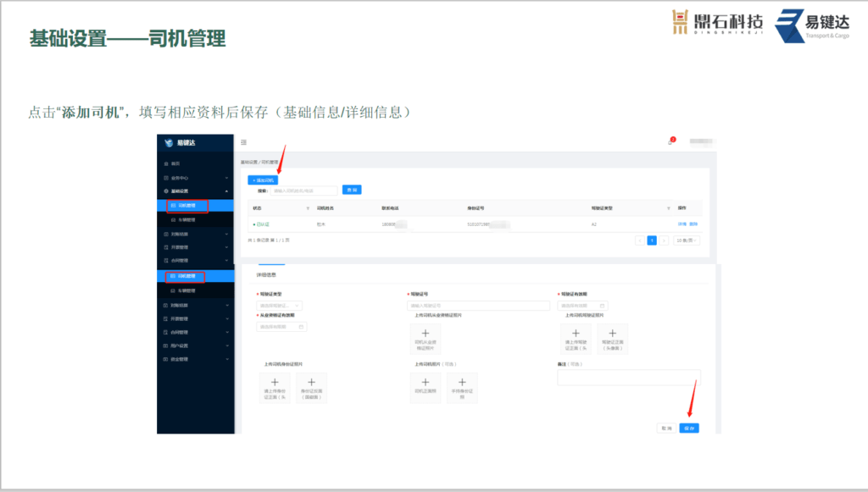
Task: Focus the 驾驶证号 input field
Action: click(478, 306)
